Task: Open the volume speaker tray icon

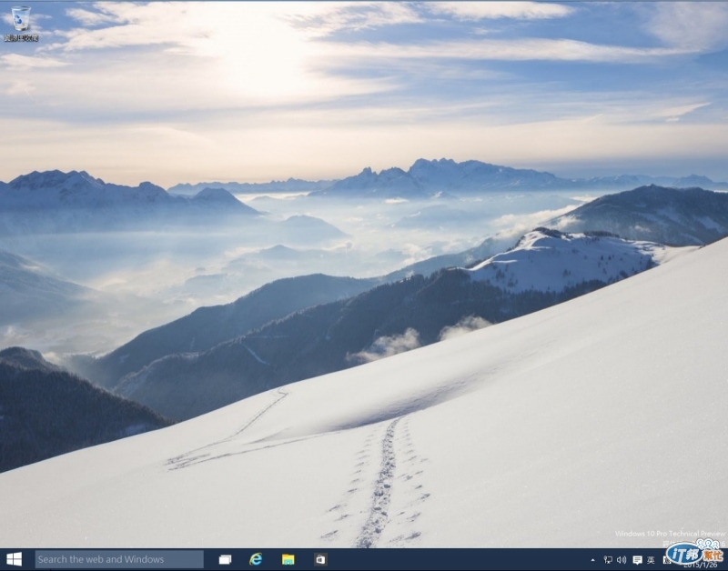Action: point(622,560)
